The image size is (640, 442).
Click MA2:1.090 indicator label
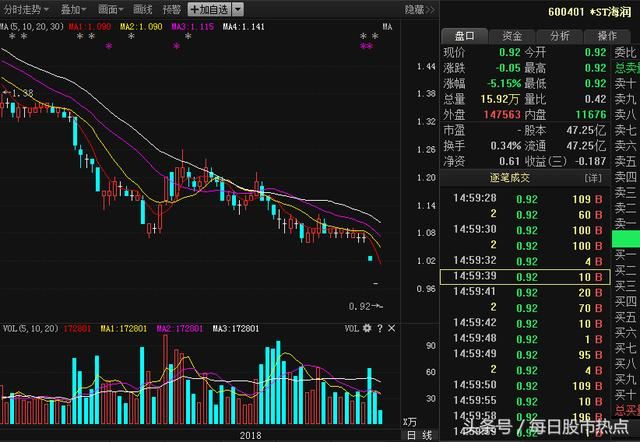coord(141,27)
